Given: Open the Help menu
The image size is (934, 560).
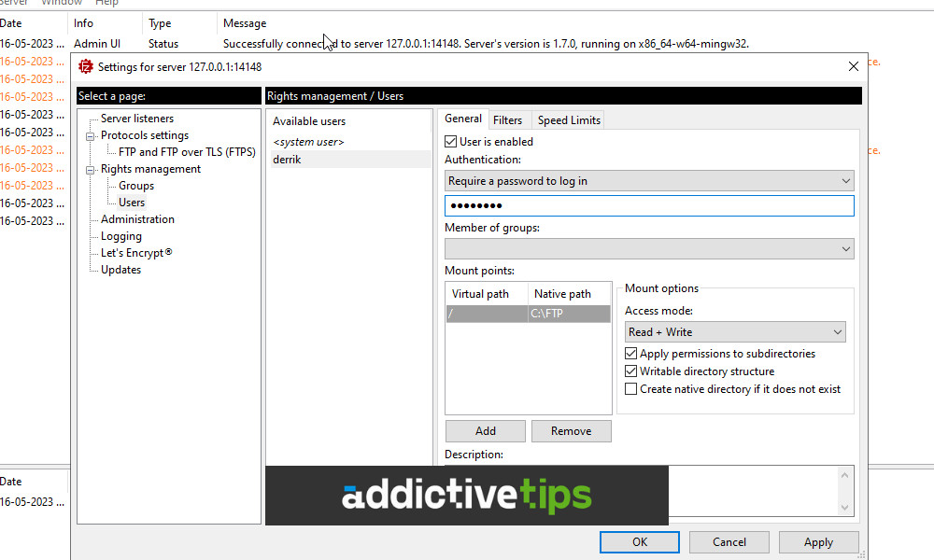Looking at the screenshot, I should (107, 3).
